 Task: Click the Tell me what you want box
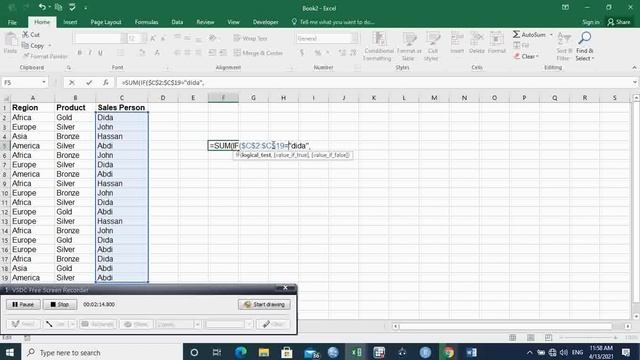333,22
